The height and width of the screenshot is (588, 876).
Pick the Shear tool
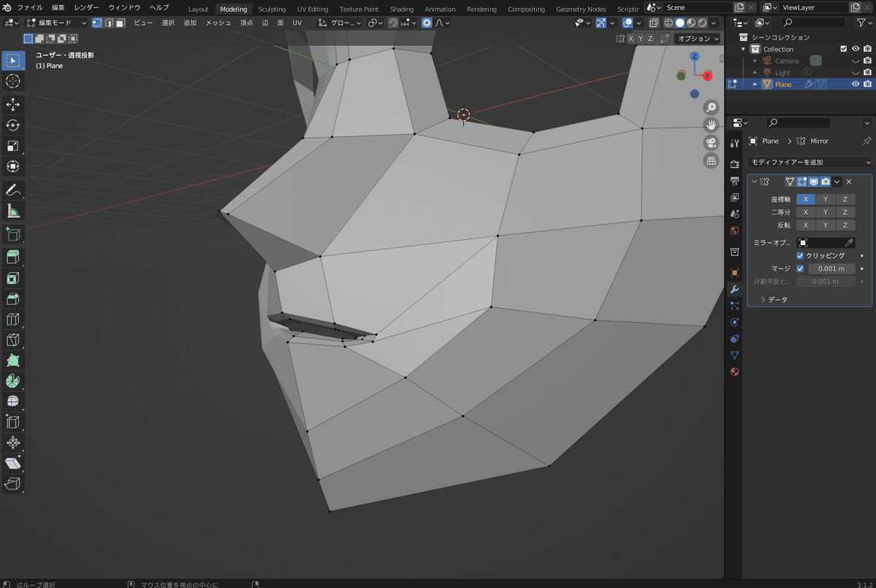[13, 463]
